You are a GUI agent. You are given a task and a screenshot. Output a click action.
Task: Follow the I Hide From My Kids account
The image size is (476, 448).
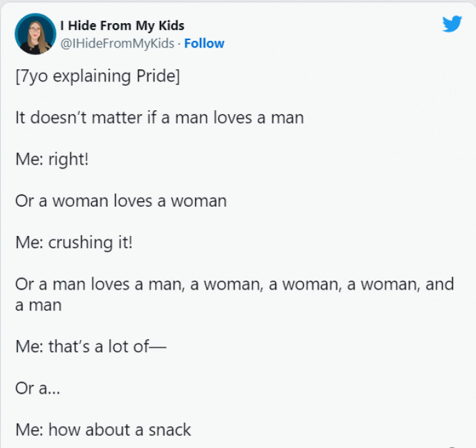tap(204, 44)
